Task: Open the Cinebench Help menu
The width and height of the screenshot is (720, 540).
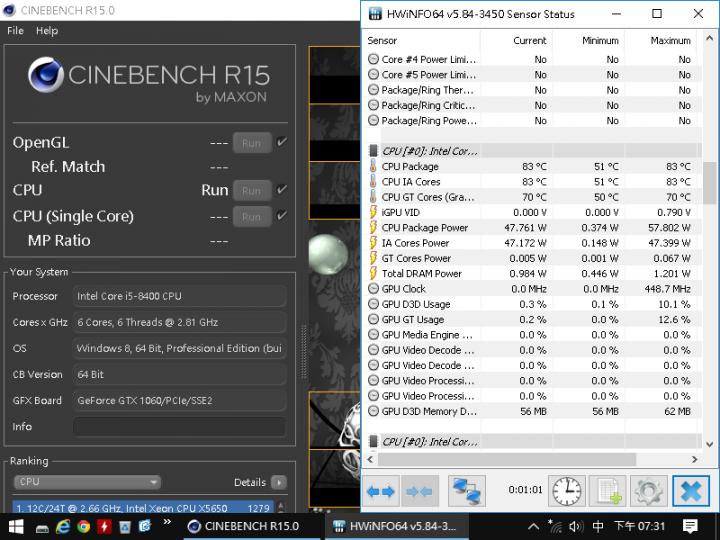Action: [47, 31]
